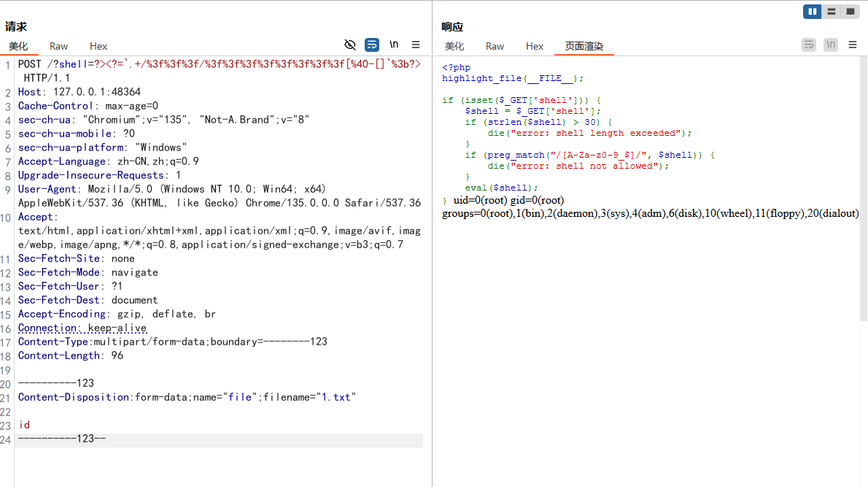The width and height of the screenshot is (868, 487).
Task: Select combined single-pane layout icon
Action: pos(850,12)
